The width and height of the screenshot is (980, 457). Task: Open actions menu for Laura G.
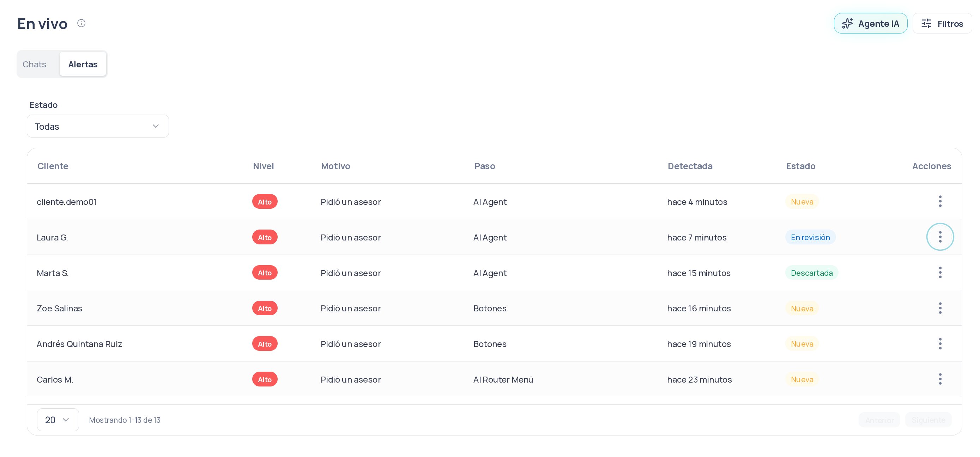click(x=940, y=237)
